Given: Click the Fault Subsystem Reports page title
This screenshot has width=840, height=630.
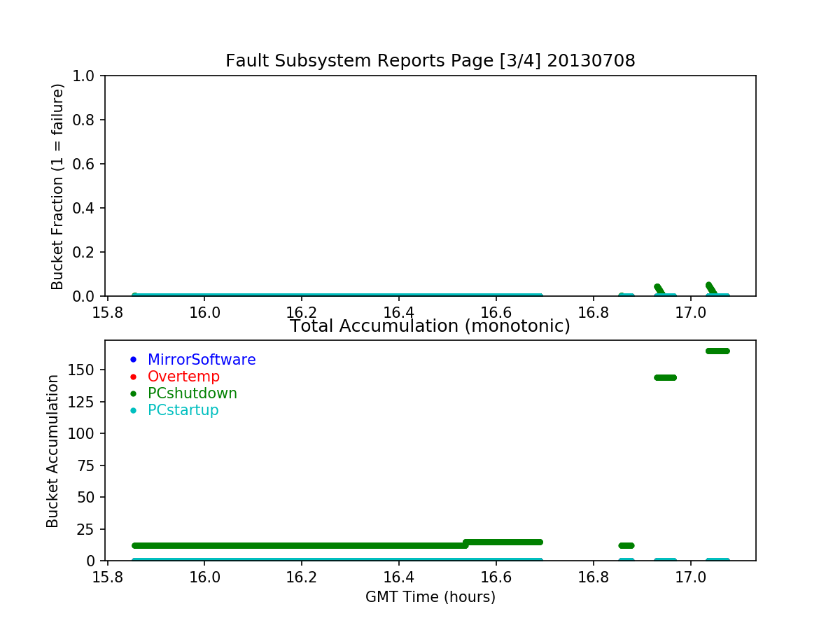Looking at the screenshot, I should click(430, 61).
